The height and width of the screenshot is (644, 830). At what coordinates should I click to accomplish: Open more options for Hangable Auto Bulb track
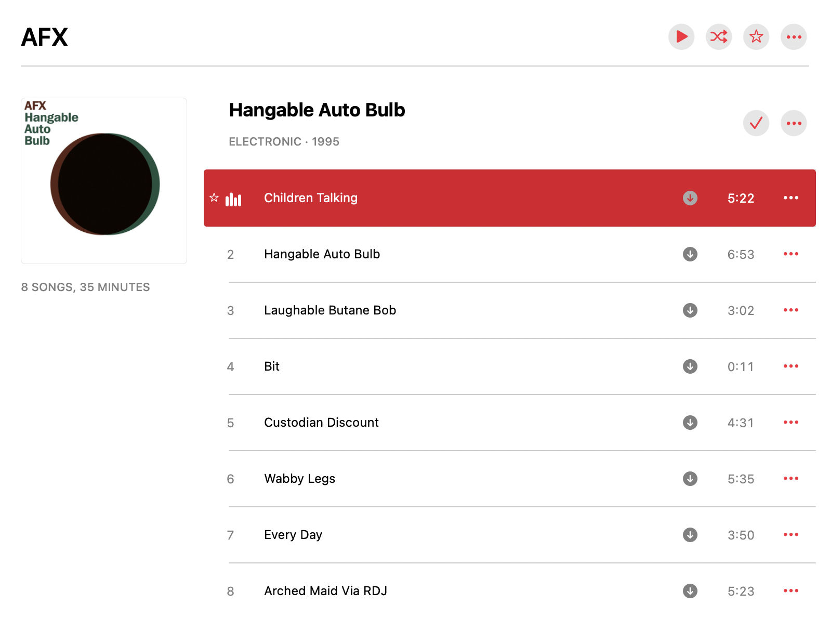click(791, 254)
